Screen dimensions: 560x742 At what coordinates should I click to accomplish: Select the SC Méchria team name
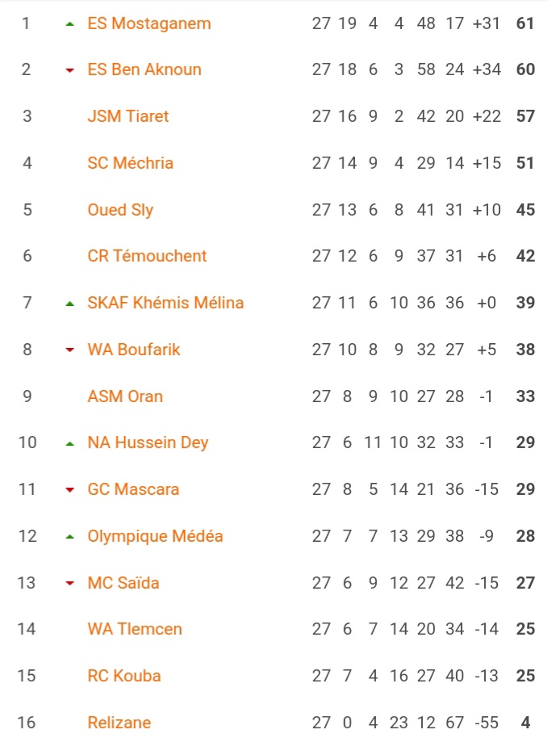(131, 163)
